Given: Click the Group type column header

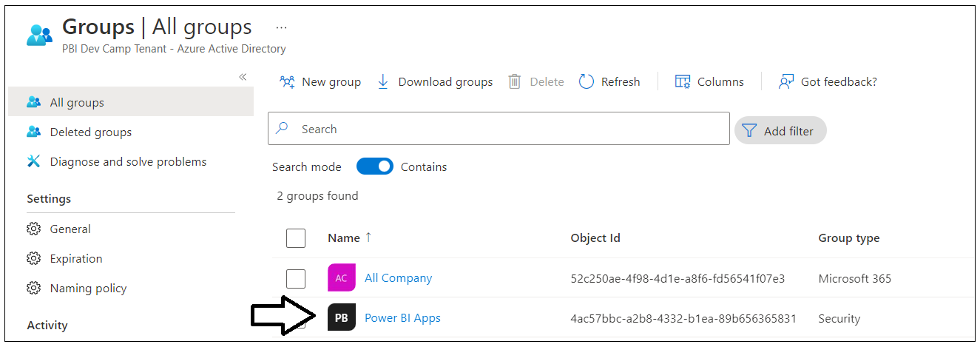Looking at the screenshot, I should 849,238.
